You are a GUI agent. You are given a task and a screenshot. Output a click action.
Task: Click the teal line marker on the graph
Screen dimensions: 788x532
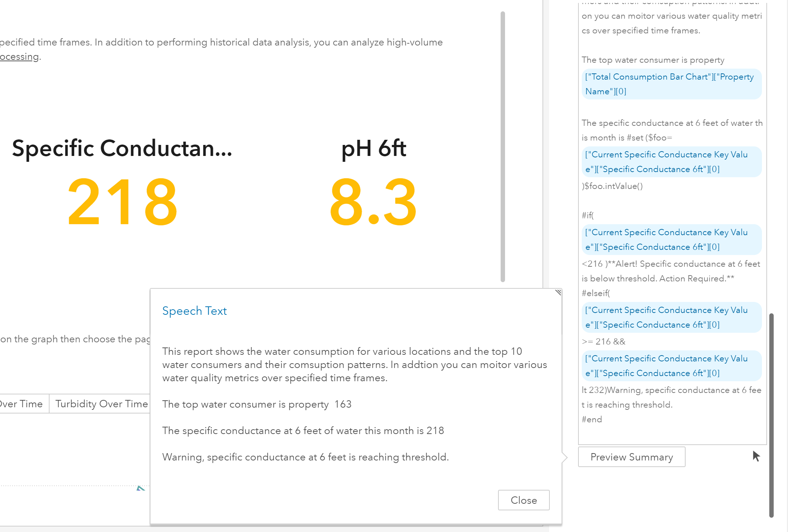pos(140,488)
